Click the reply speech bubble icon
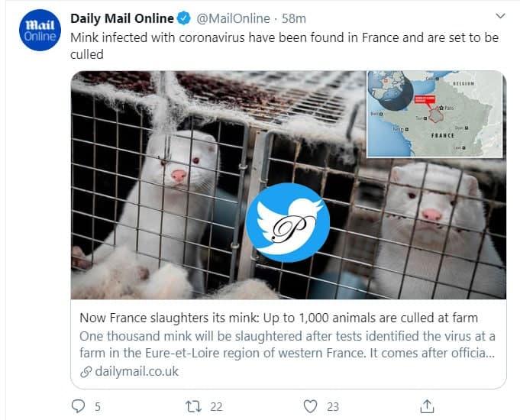 coord(78,406)
